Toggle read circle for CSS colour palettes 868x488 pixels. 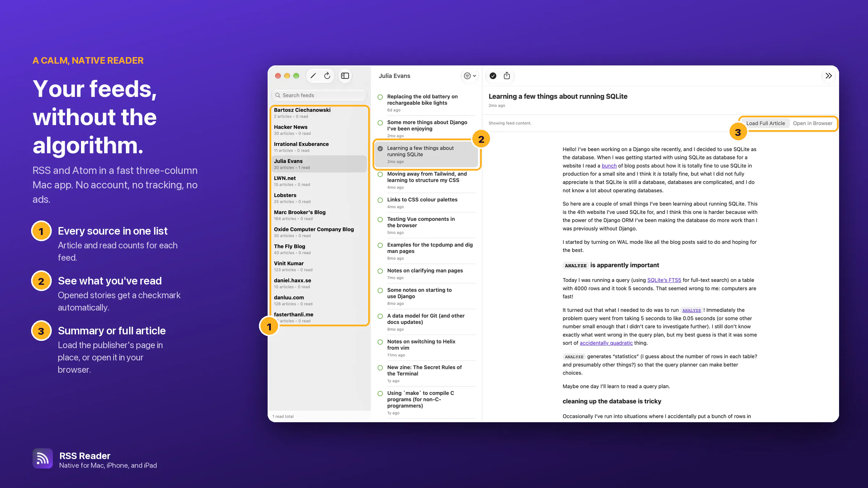tap(380, 200)
